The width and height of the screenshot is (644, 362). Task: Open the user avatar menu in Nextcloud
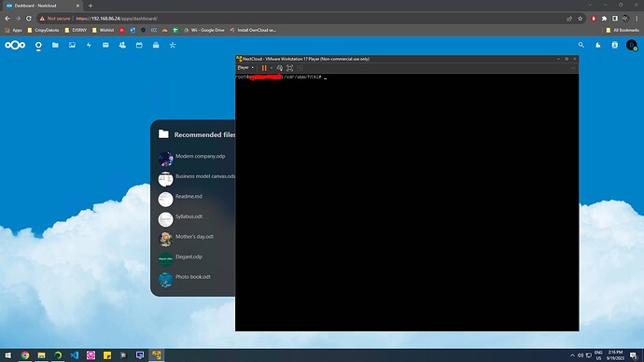click(x=632, y=45)
